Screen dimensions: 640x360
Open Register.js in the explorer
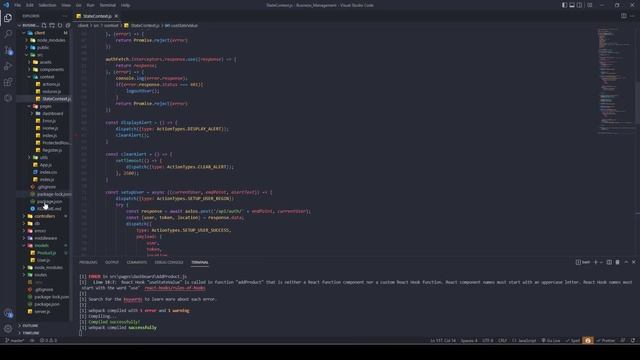(52, 150)
